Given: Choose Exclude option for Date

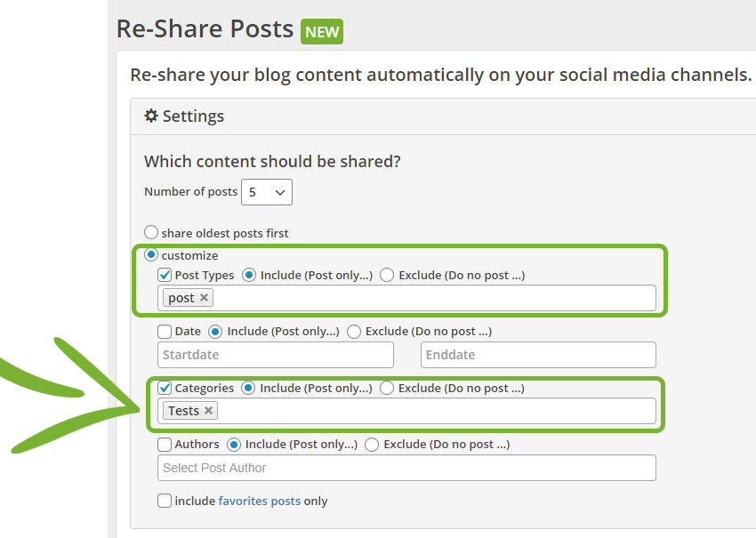Looking at the screenshot, I should [x=353, y=332].
